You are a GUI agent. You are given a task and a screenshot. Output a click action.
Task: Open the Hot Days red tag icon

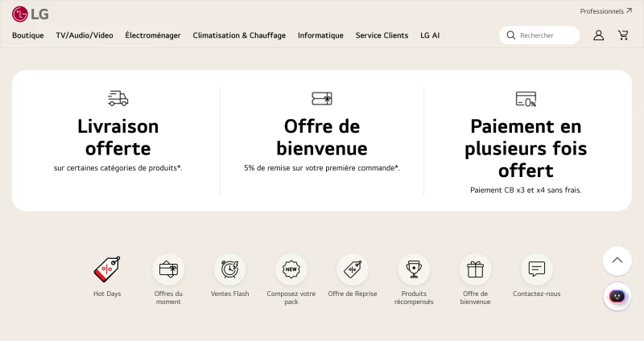107,269
